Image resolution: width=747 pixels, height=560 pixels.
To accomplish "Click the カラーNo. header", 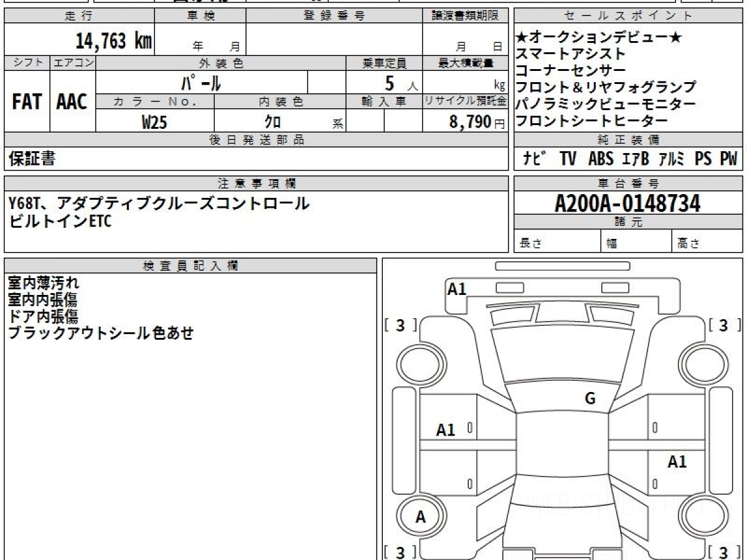I will tap(155, 101).
